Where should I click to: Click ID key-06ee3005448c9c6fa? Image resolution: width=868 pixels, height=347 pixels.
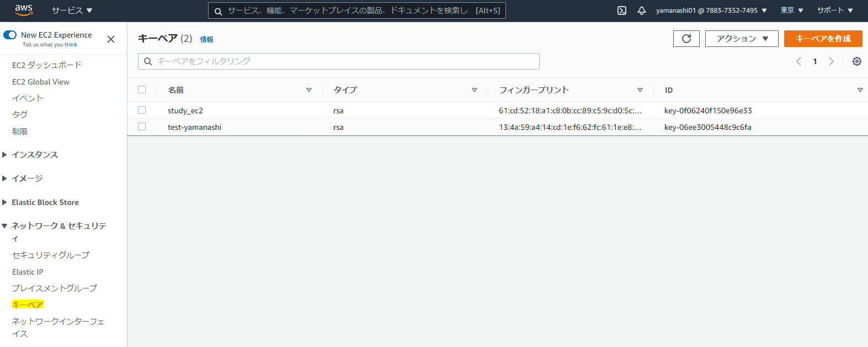click(x=708, y=127)
